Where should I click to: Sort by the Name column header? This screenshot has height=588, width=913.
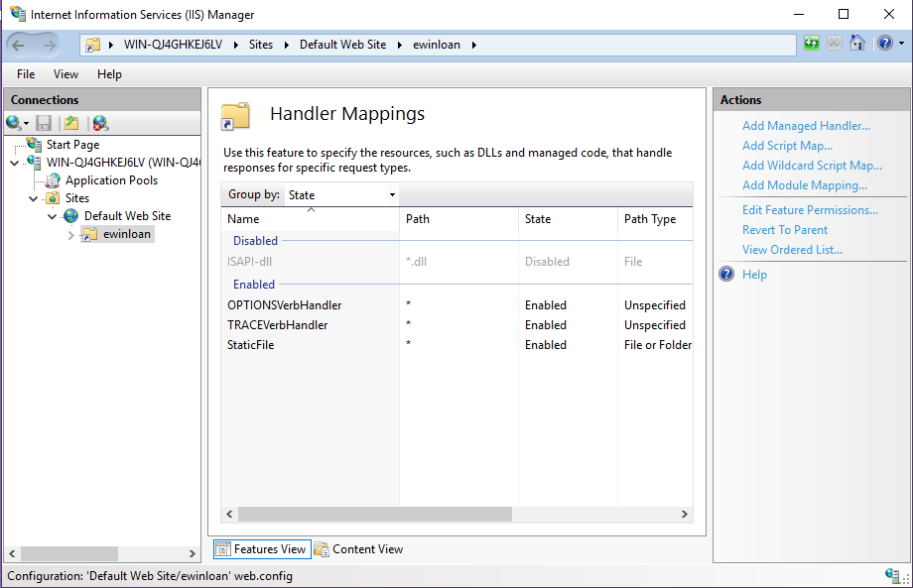pos(311,219)
